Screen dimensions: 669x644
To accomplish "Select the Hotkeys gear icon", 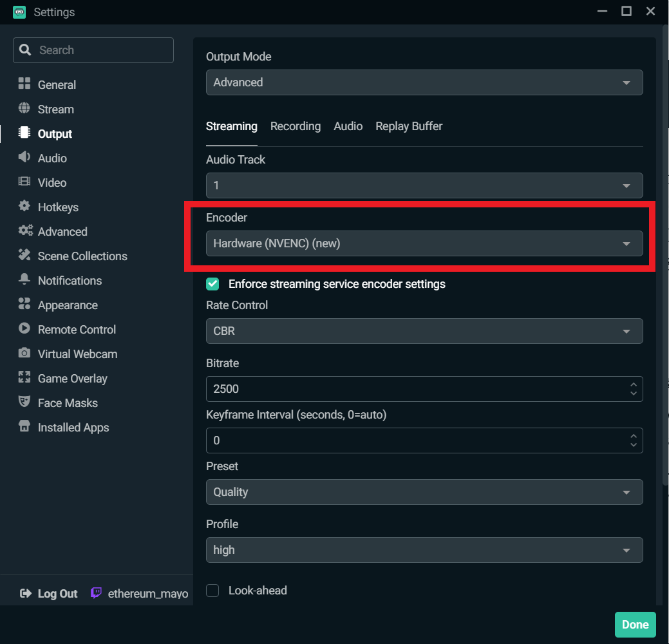I will [24, 206].
